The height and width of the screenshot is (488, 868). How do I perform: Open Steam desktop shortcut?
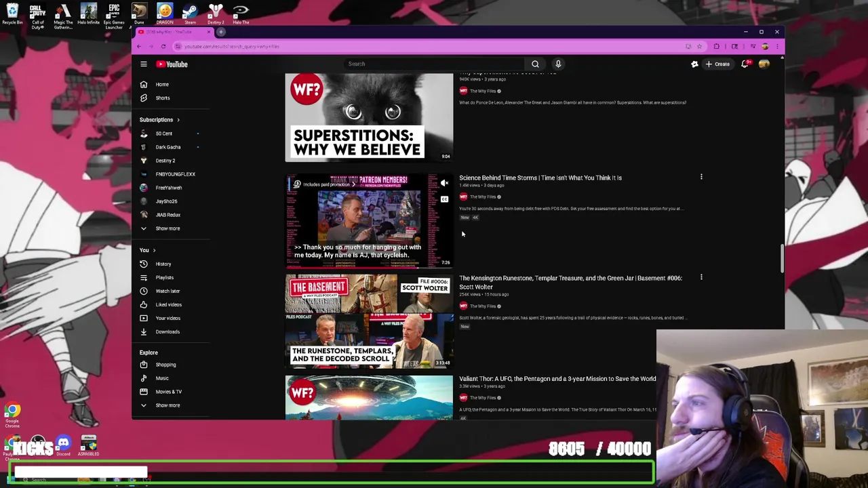pyautogui.click(x=190, y=14)
